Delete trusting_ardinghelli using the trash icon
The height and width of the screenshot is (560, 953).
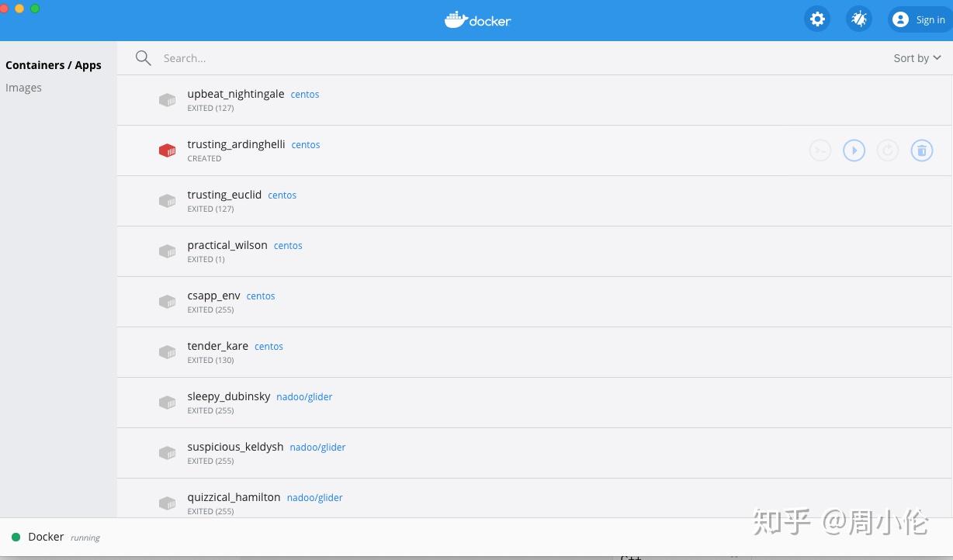(x=922, y=150)
